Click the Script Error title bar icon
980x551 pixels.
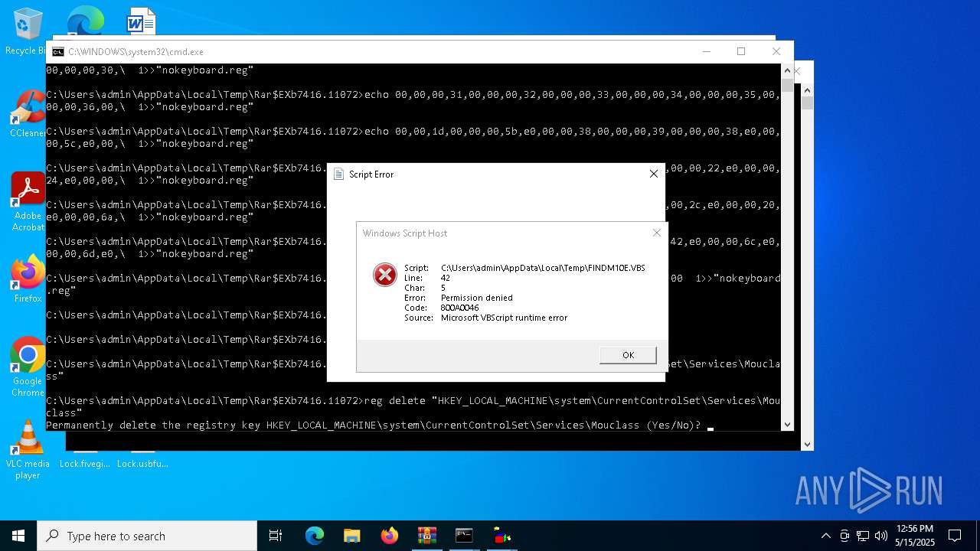coord(338,174)
